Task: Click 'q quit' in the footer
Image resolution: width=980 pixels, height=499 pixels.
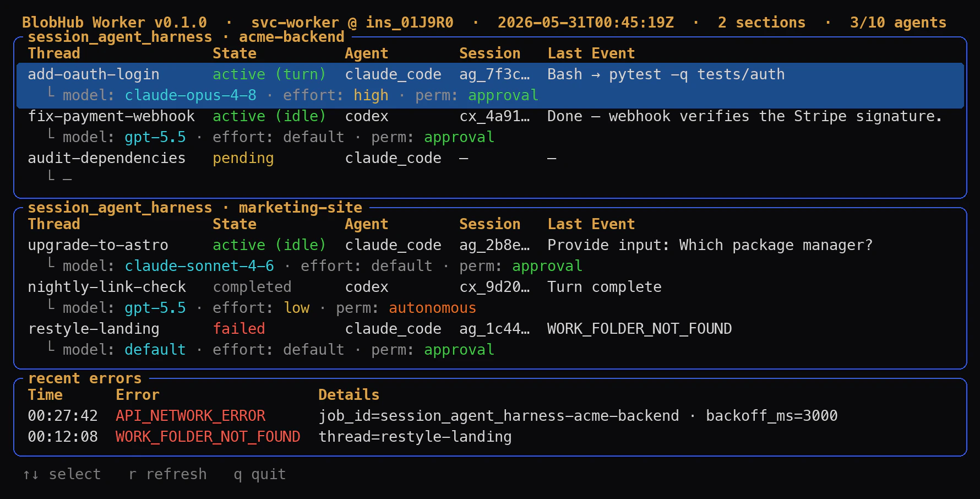Action: 260,474
